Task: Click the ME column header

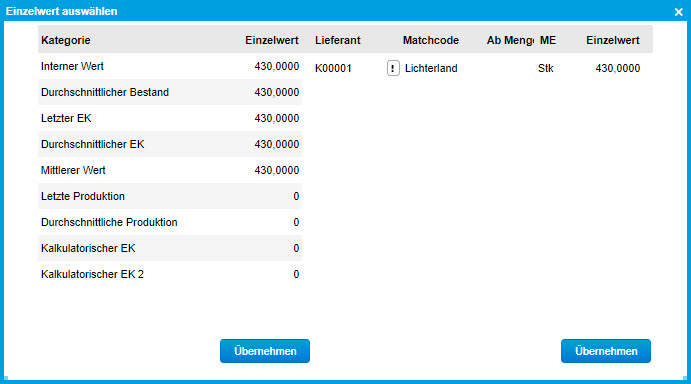Action: [x=548, y=40]
